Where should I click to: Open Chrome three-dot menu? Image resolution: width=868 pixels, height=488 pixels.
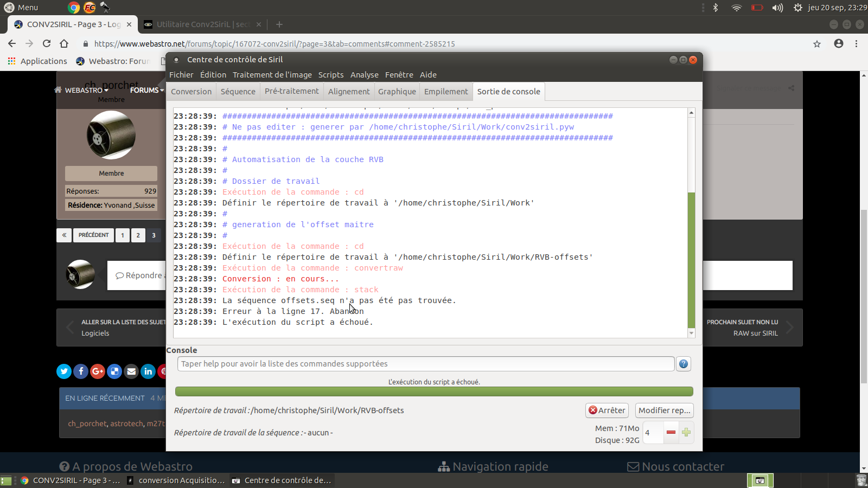coord(857,43)
